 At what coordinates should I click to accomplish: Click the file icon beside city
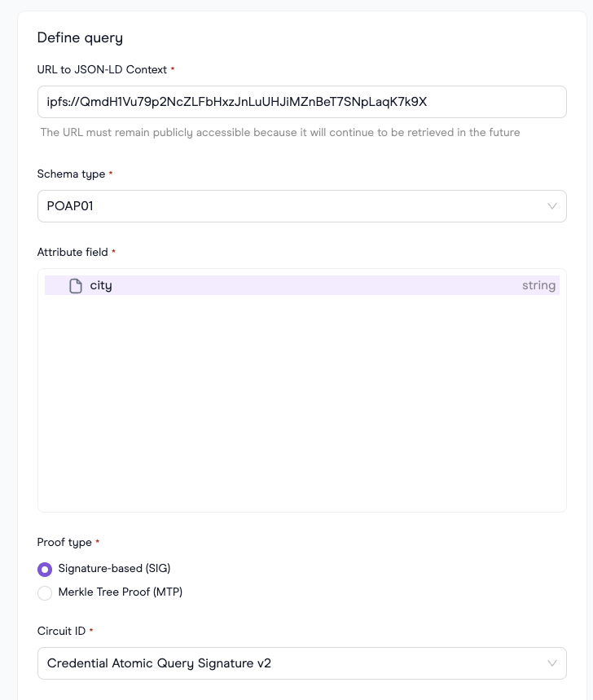coord(76,286)
